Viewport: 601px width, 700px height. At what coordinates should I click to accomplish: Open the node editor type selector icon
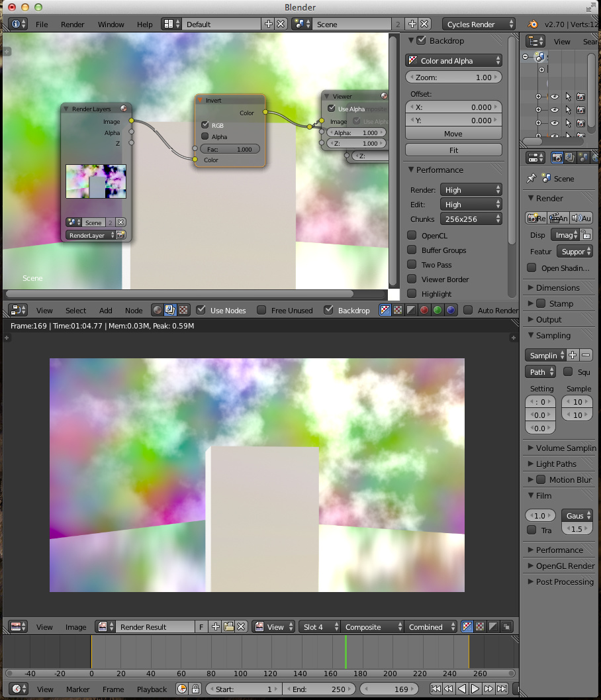pyautogui.click(x=19, y=310)
